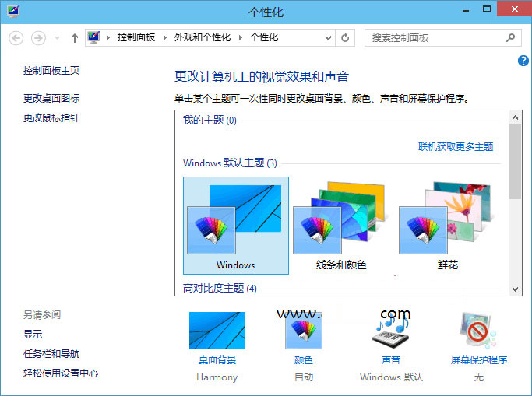
Task: Open recent locations dropdown arrow
Action: (x=57, y=37)
